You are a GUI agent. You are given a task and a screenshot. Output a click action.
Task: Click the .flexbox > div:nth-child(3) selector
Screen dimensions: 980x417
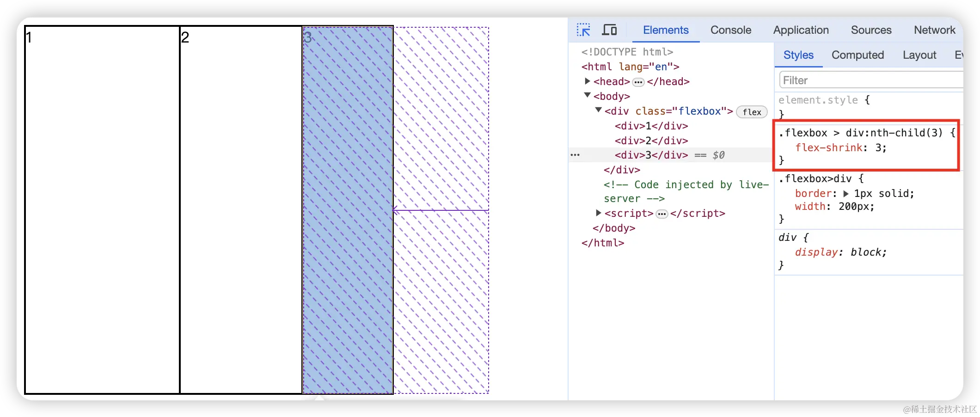(860, 133)
